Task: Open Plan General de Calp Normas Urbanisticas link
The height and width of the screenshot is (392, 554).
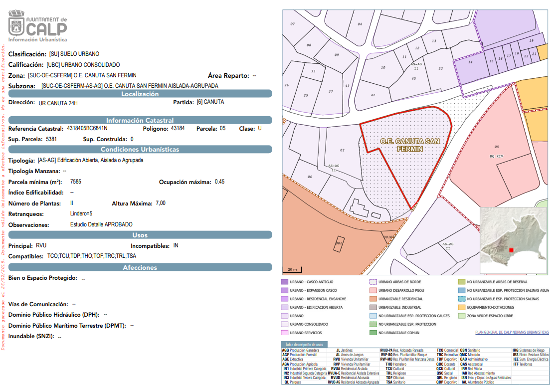Action: pyautogui.click(x=512, y=332)
